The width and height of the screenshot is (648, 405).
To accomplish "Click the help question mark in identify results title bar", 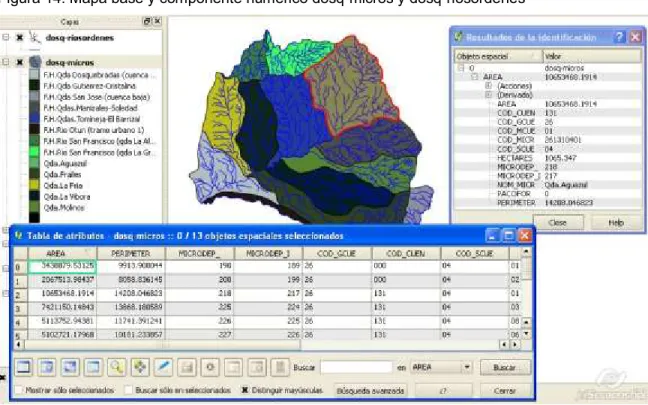I will click(619, 37).
